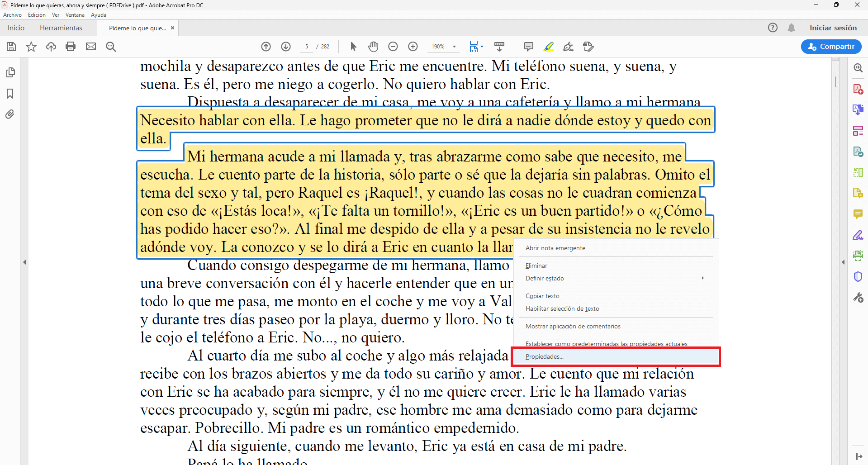Click Iniciar sesión link
Viewport: 868px width, 465px height.
point(833,28)
